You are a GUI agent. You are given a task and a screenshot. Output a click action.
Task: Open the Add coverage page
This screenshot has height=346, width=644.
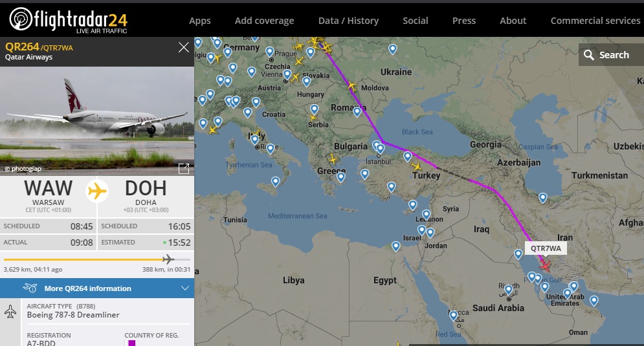tap(264, 21)
